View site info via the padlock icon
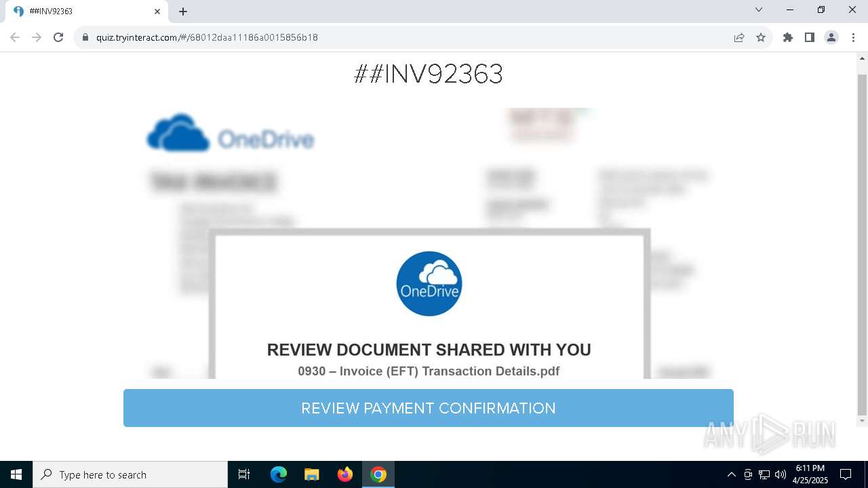This screenshot has height=488, width=868. [85, 37]
